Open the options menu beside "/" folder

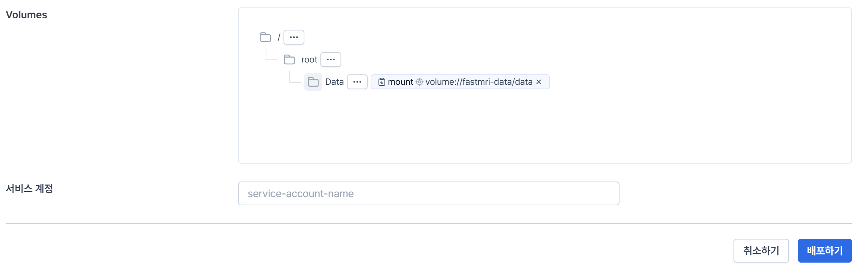click(x=294, y=37)
